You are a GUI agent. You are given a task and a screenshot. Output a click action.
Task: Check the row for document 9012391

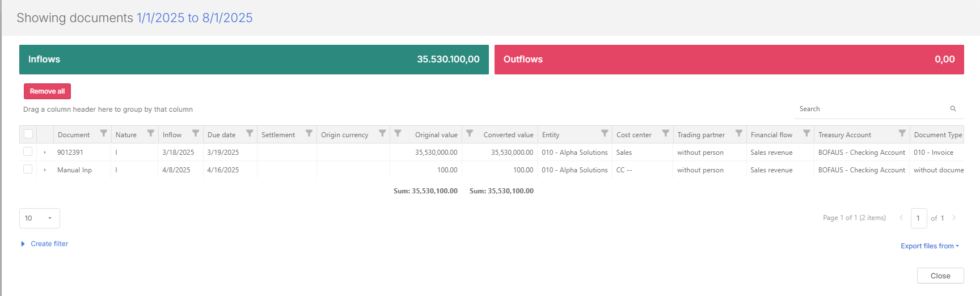[28, 152]
